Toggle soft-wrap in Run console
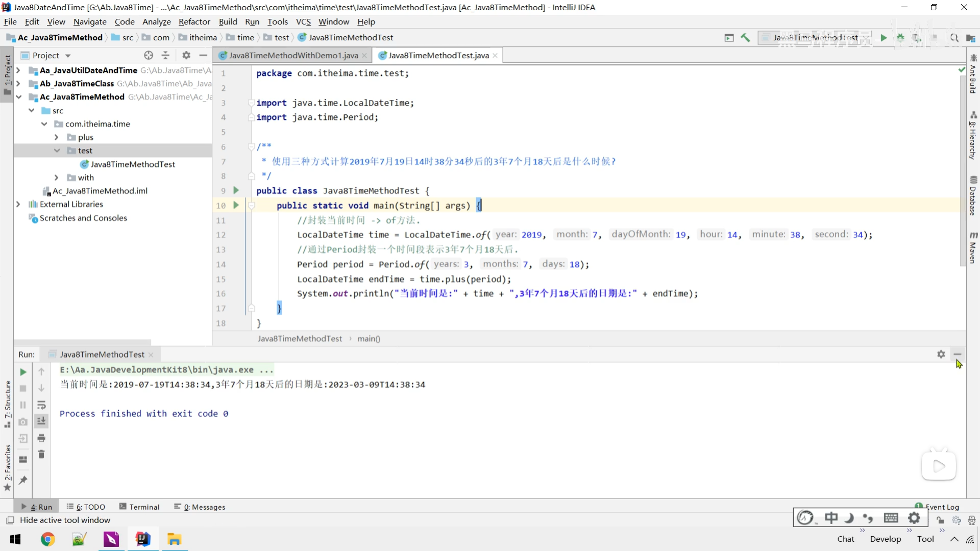This screenshot has height=551, width=980. [41, 405]
